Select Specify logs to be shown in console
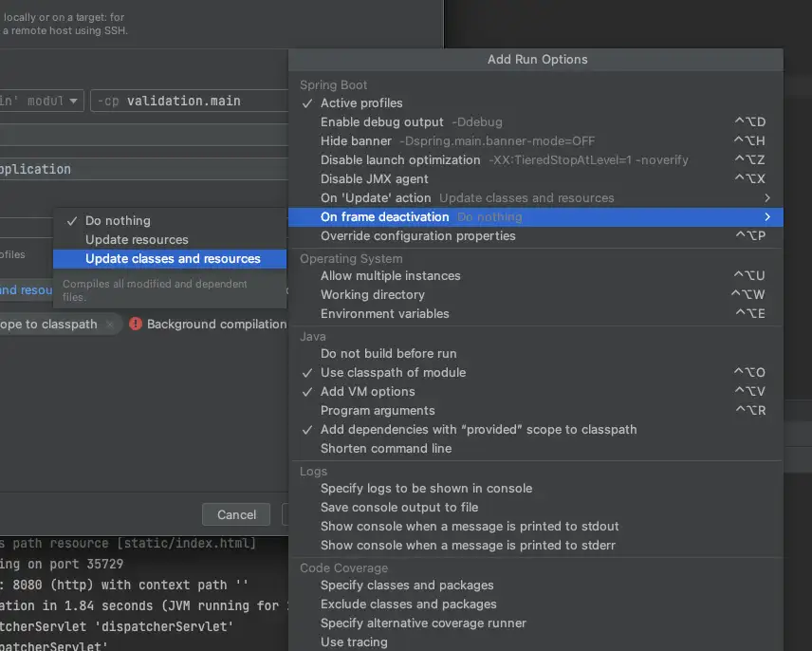 [x=536, y=489]
